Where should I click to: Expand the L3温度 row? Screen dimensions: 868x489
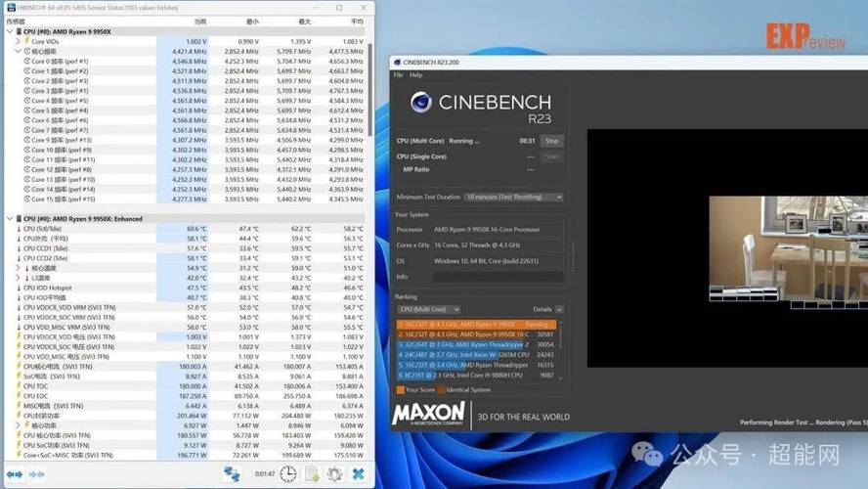tap(18, 278)
